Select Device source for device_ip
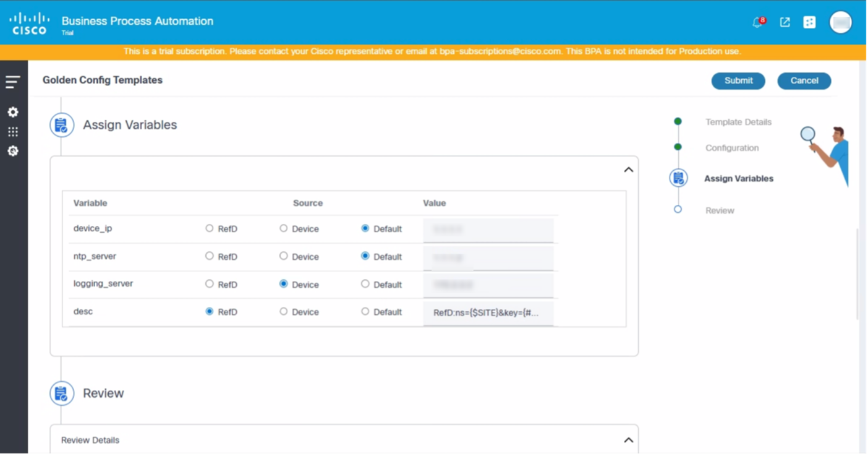 [x=284, y=228]
